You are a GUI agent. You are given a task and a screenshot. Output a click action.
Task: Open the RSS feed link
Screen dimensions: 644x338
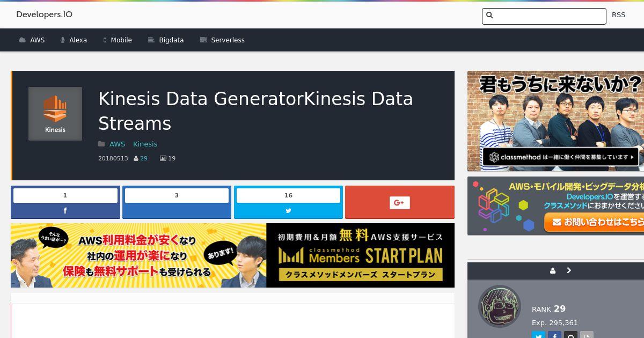(x=618, y=15)
